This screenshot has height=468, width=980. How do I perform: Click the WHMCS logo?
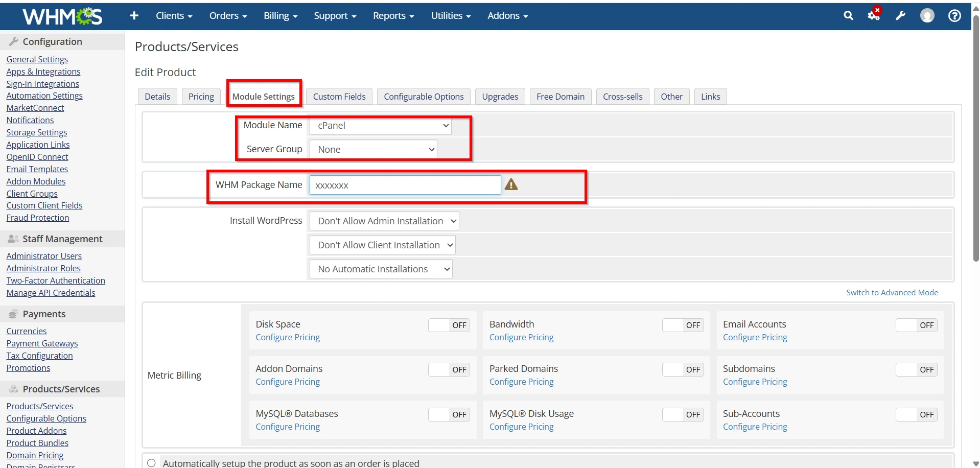tap(62, 16)
